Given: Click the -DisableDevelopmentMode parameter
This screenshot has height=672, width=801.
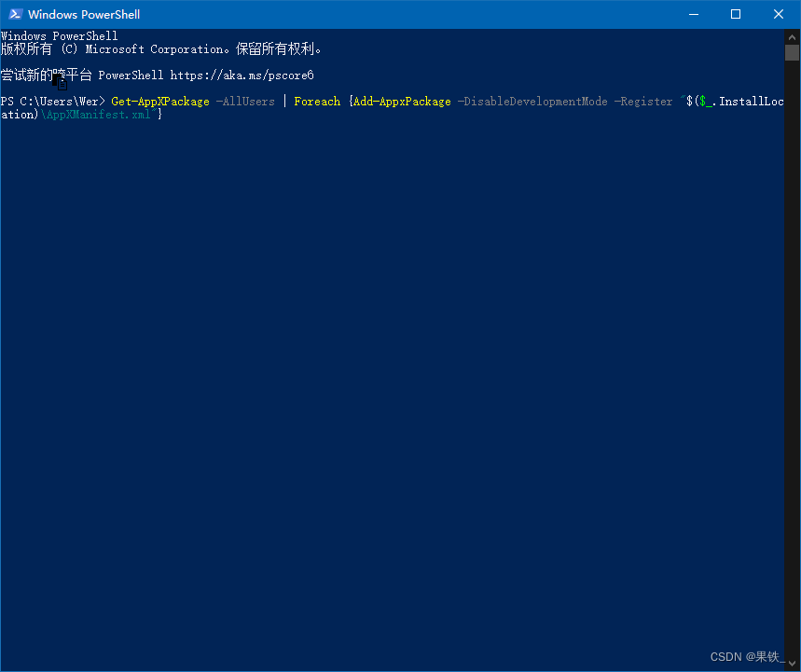Looking at the screenshot, I should (x=532, y=102).
